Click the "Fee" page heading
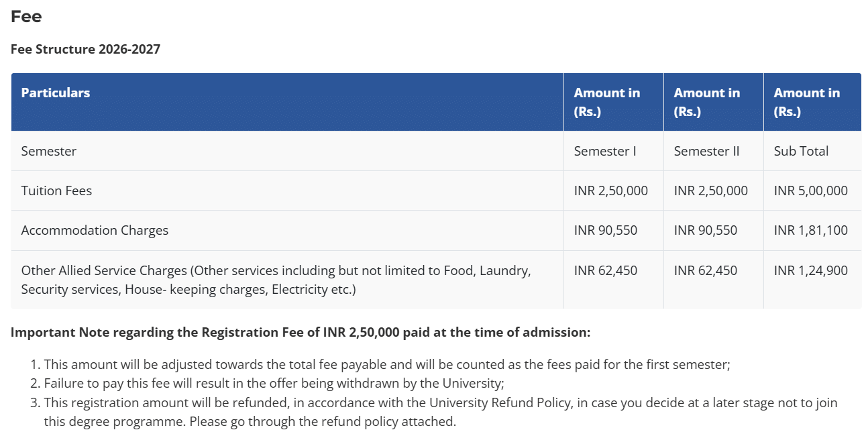This screenshot has height=434, width=868. (x=26, y=17)
